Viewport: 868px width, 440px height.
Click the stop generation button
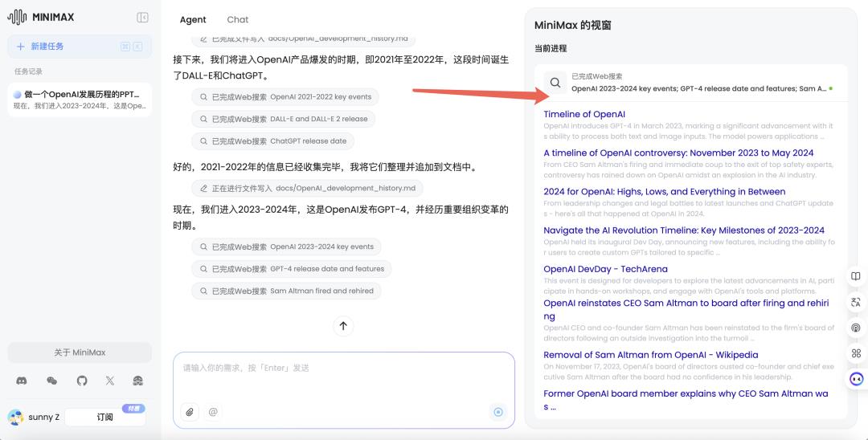coord(498,412)
